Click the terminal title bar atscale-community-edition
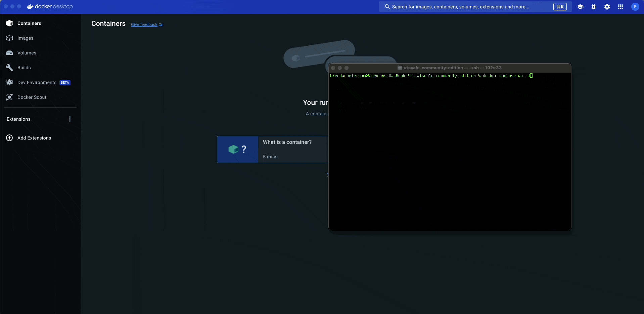The width and height of the screenshot is (644, 314). 450,68
